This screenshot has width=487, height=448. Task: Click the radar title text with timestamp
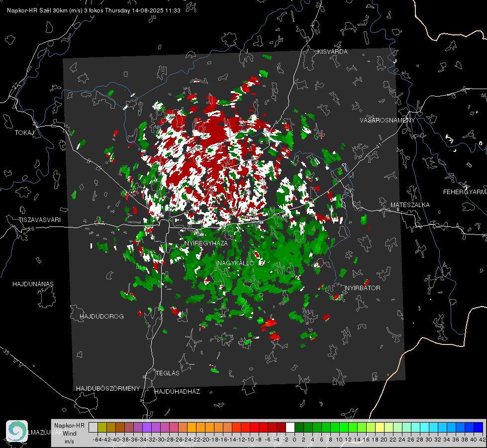[94, 10]
